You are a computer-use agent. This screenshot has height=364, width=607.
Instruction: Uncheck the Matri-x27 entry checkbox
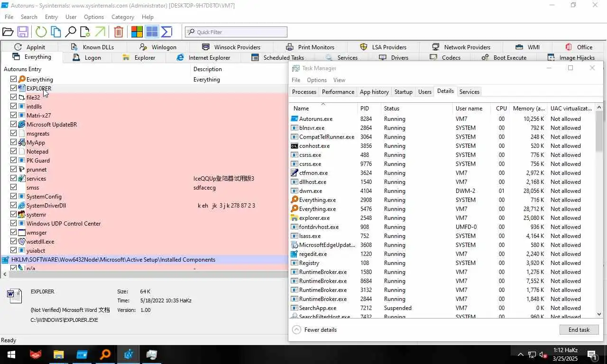point(13,116)
